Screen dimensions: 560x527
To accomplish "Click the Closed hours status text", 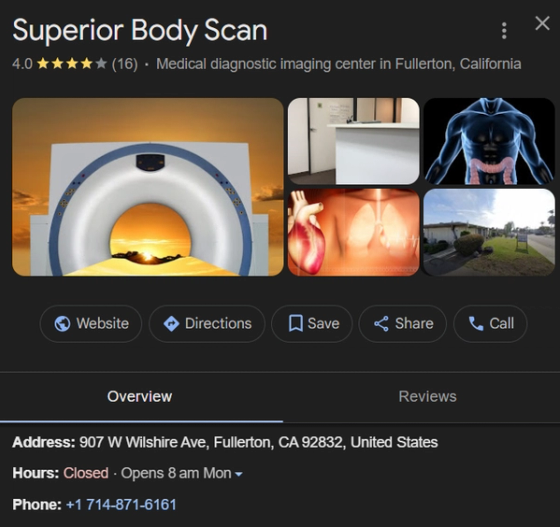I will click(x=86, y=473).
